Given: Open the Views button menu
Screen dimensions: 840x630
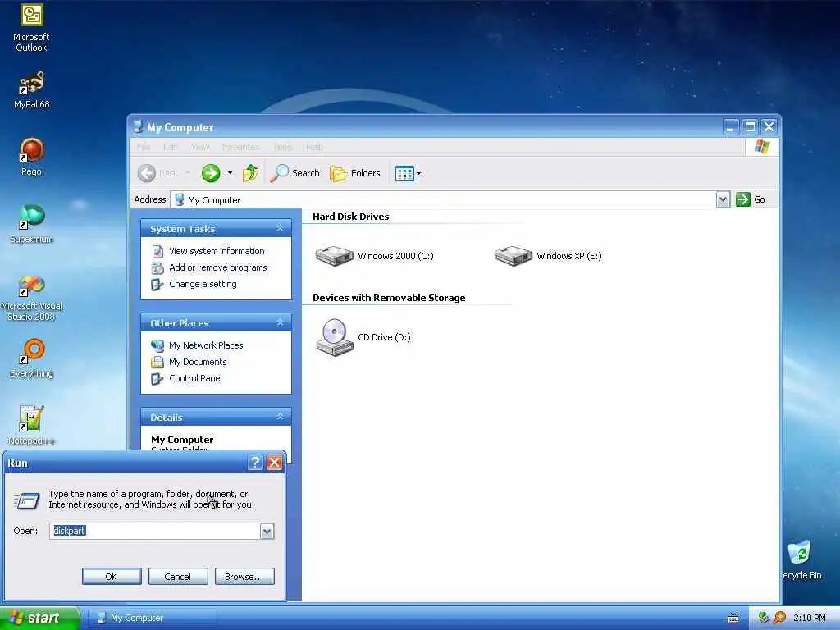Looking at the screenshot, I should 408,173.
